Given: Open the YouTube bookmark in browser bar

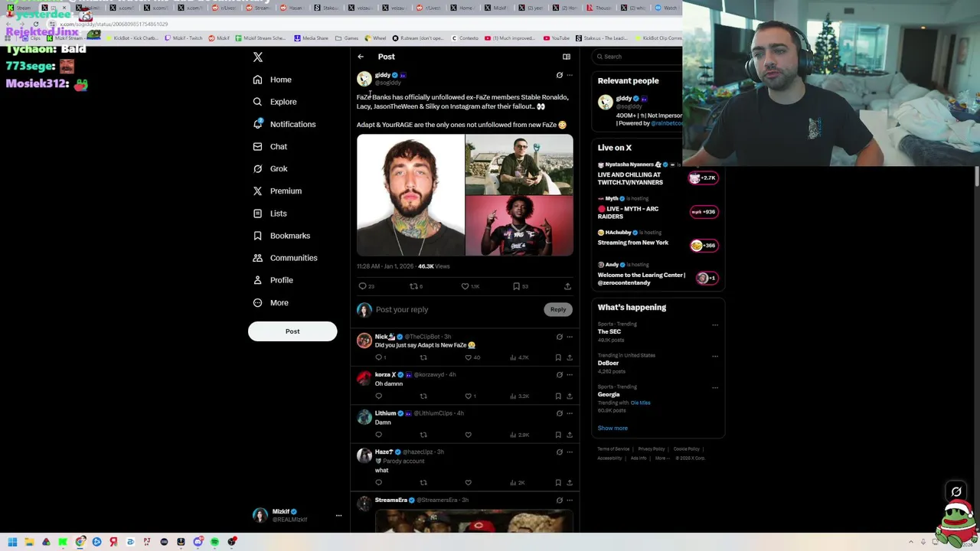Looking at the screenshot, I should (557, 38).
